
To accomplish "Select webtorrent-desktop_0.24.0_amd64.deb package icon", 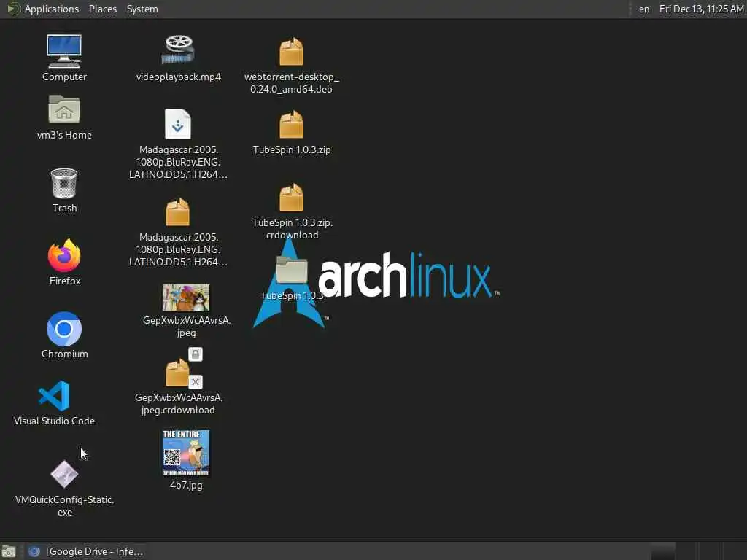I will [x=291, y=51].
